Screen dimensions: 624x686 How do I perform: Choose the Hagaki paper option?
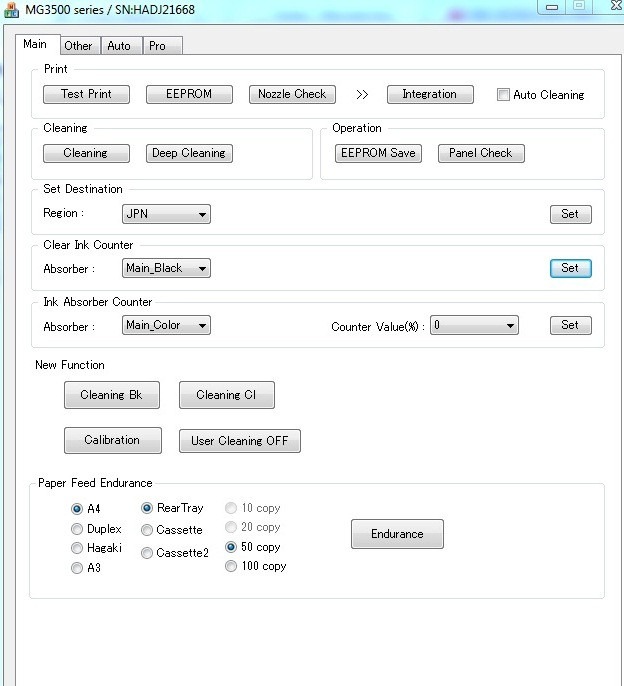(x=77, y=548)
